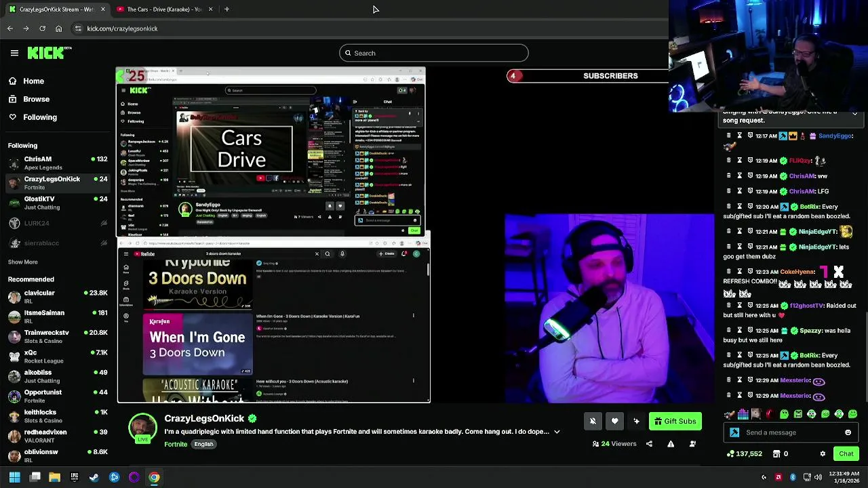Click the English language tag
868x488 pixels.
click(204, 444)
